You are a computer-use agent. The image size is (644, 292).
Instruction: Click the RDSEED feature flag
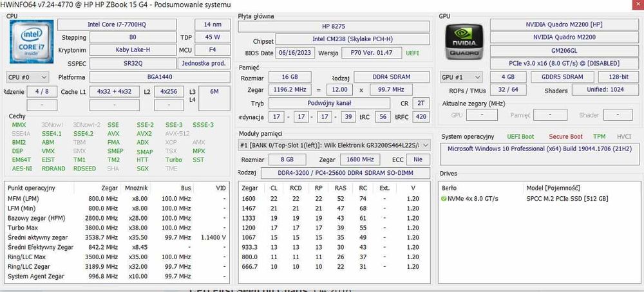click(x=84, y=169)
